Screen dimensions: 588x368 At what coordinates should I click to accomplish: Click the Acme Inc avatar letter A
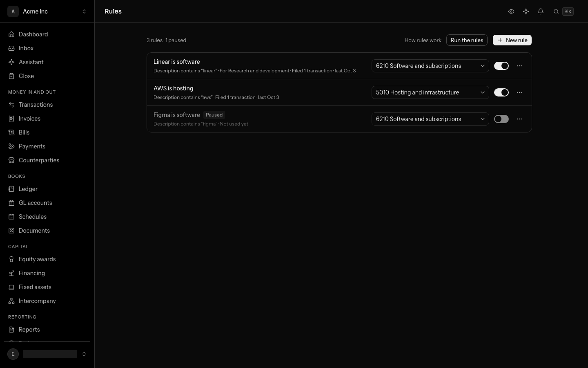tap(13, 11)
